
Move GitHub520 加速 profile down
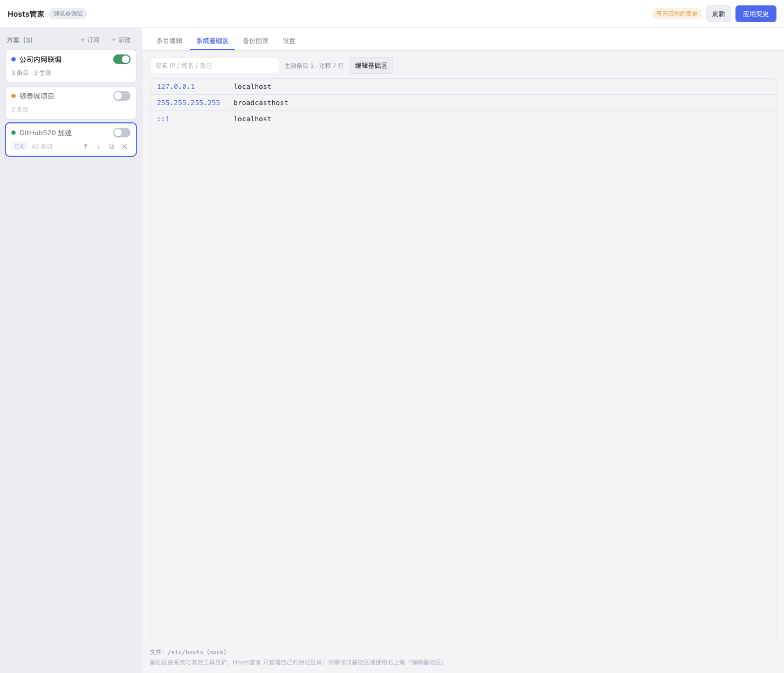point(99,147)
